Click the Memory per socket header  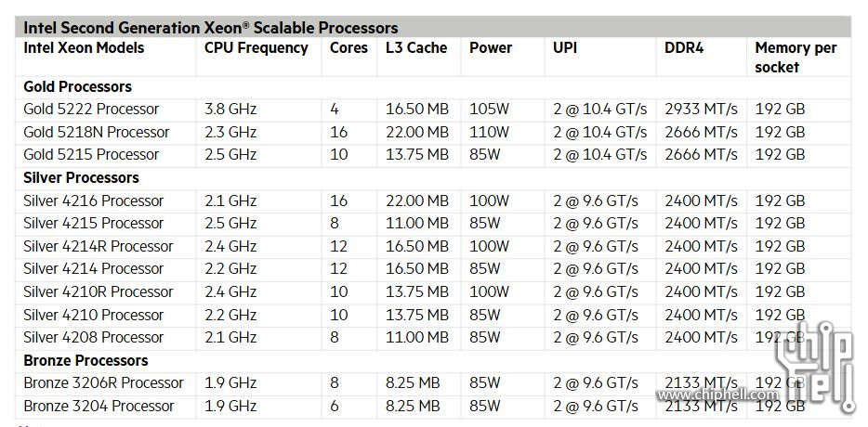(x=796, y=58)
